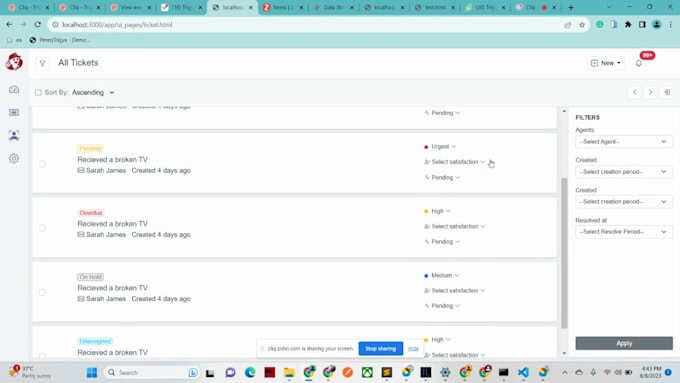Switch to the Data browser tab
This screenshot has height=383, width=680.
(x=334, y=7)
